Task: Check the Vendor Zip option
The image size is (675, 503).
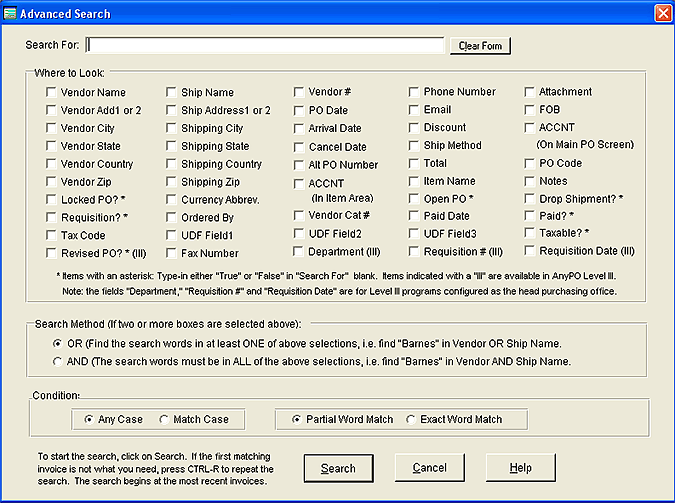Action: pyautogui.click(x=51, y=182)
